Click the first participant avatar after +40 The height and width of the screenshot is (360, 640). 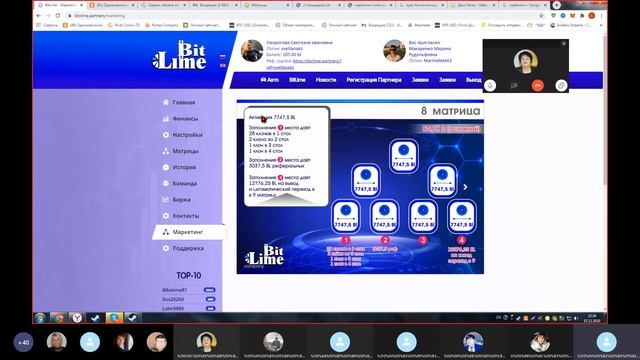click(x=57, y=342)
